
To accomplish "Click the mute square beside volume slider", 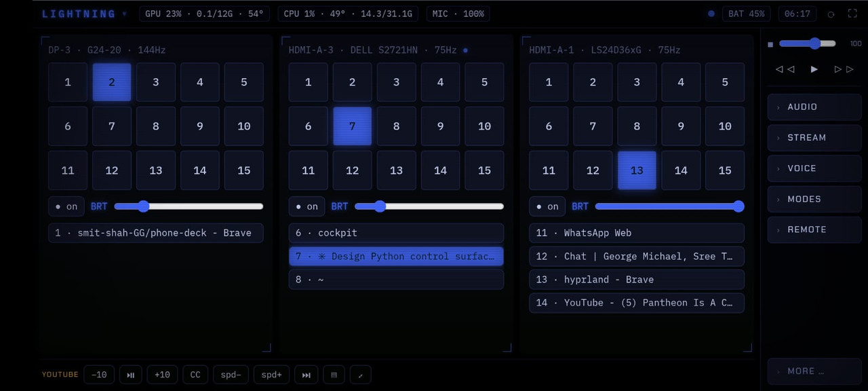I will click(x=770, y=45).
